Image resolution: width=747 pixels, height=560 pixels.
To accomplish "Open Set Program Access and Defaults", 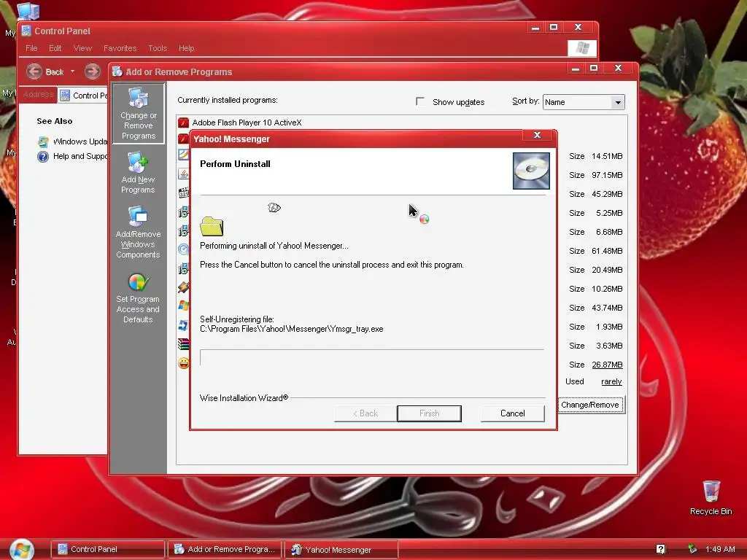I will (138, 298).
